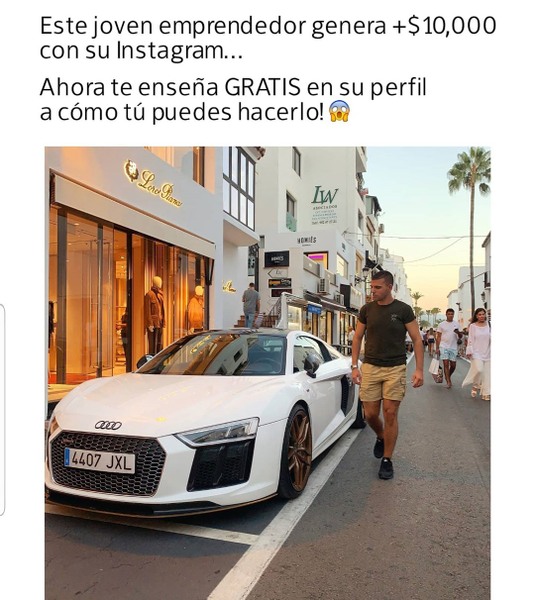Click the 4407 JXL license plate

pyautogui.click(x=100, y=460)
